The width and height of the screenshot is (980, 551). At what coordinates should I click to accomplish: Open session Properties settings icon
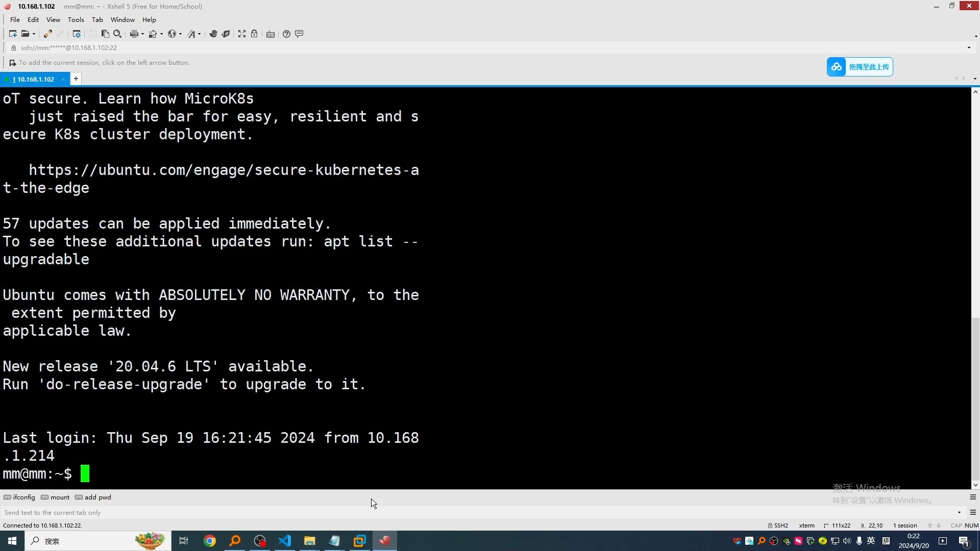click(x=77, y=34)
